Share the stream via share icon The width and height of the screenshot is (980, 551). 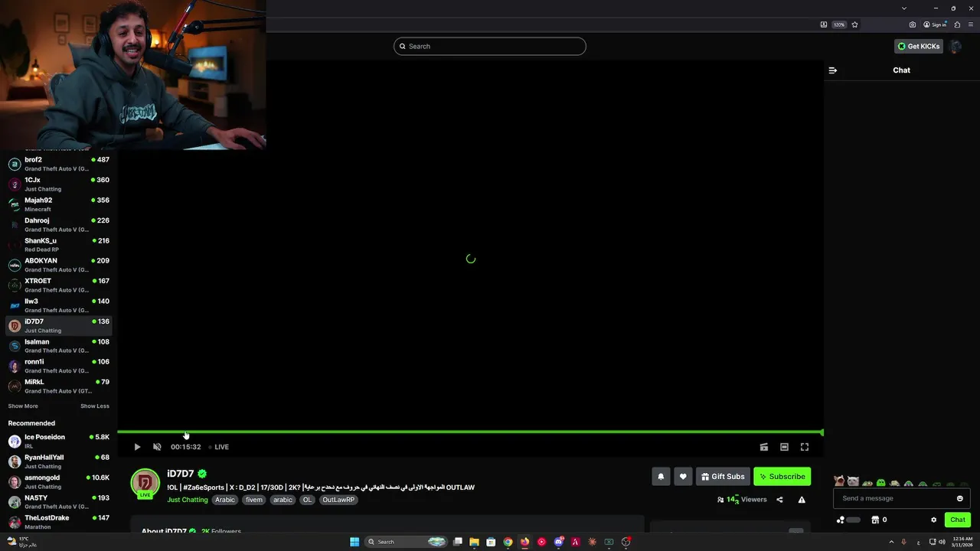pos(779,500)
